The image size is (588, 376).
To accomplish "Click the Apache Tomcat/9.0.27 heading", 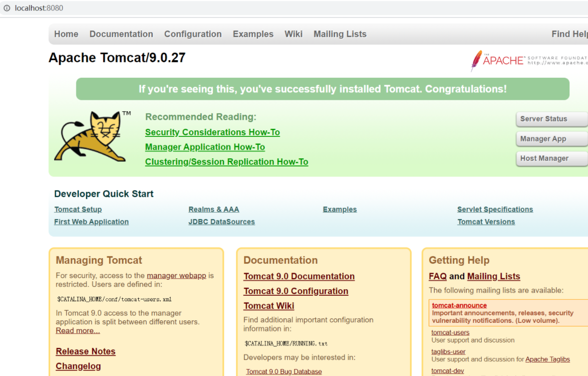I will pyautogui.click(x=117, y=58).
